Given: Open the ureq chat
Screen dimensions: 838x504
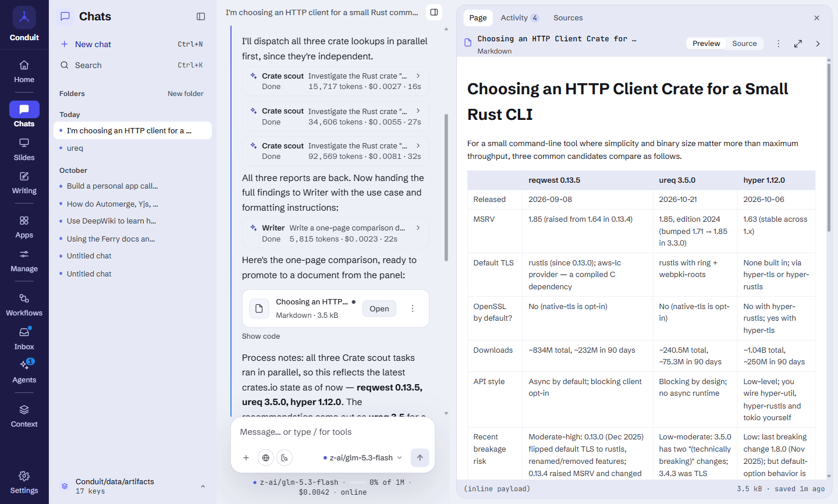Looking at the screenshot, I should pos(133,148).
